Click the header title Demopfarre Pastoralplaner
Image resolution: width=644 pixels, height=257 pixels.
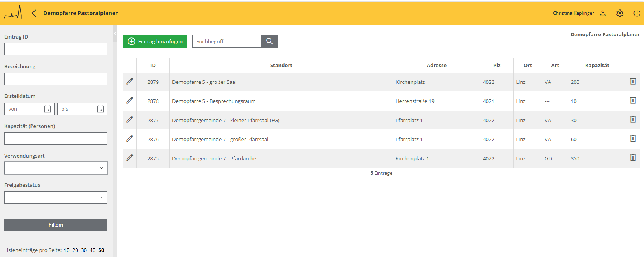point(80,13)
